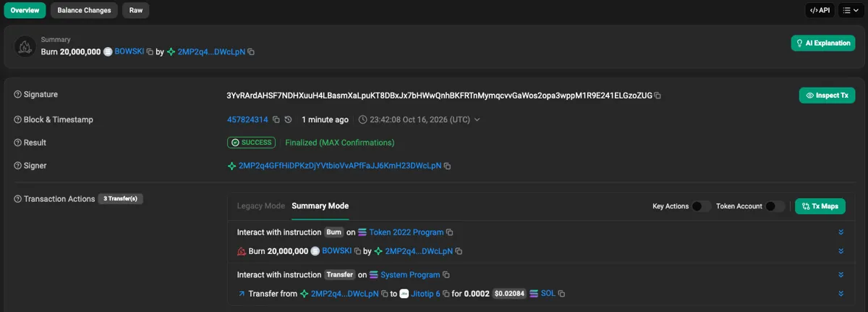Expand the timestamp format dropdown
Viewport: 868px width, 312px height.
click(477, 119)
